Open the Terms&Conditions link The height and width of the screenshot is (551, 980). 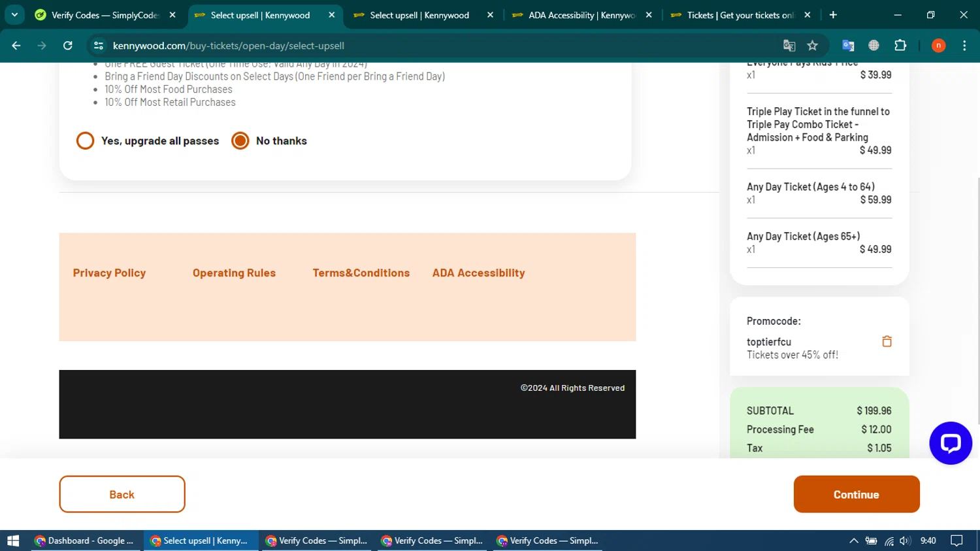coord(361,273)
